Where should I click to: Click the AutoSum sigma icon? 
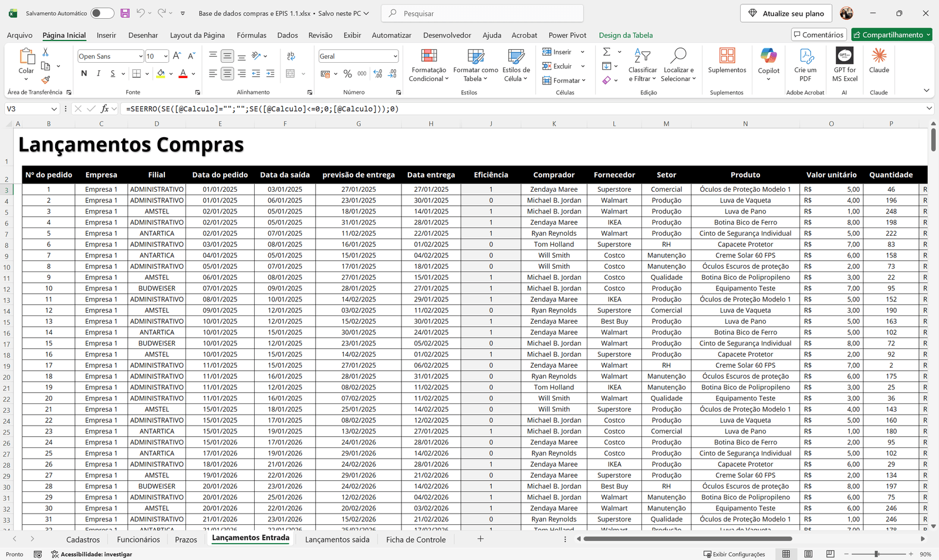607,52
